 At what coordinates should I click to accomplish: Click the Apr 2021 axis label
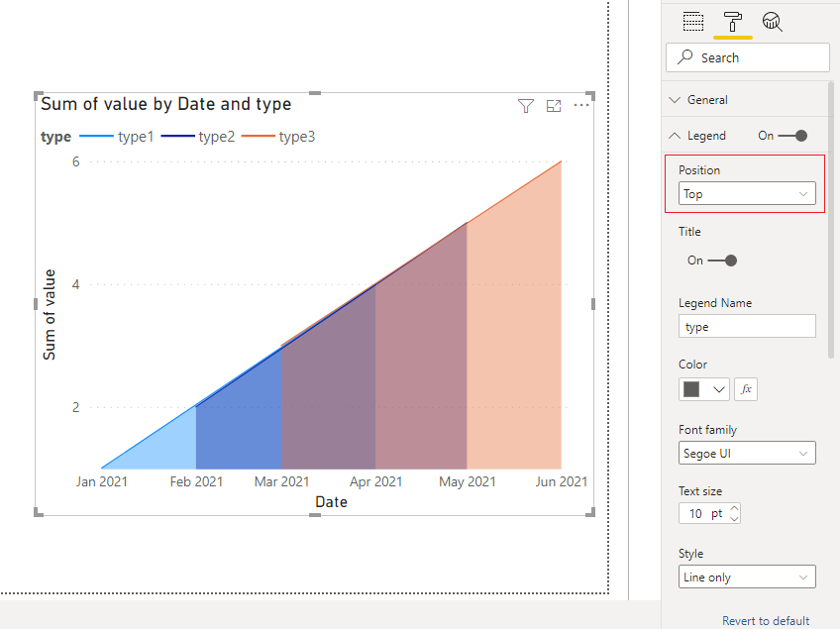tap(376, 481)
